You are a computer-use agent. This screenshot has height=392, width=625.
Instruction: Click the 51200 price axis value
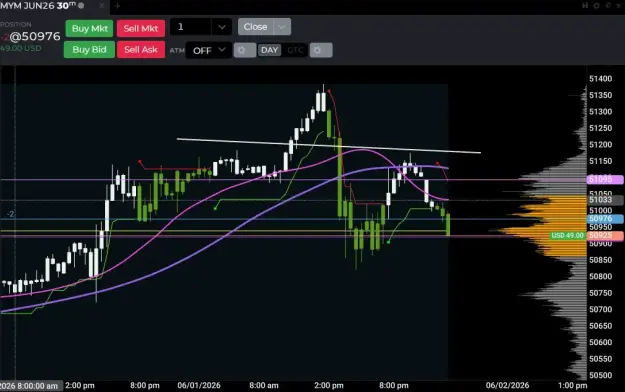[x=601, y=144]
